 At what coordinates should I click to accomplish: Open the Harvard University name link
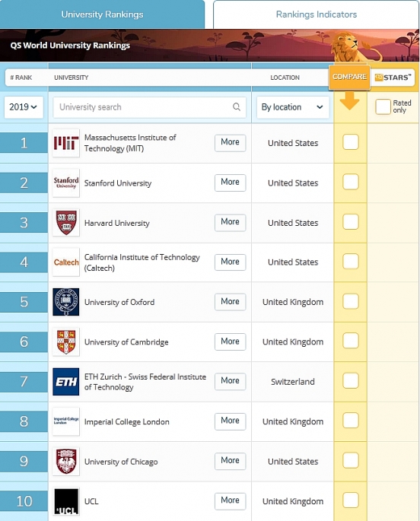[116, 223]
